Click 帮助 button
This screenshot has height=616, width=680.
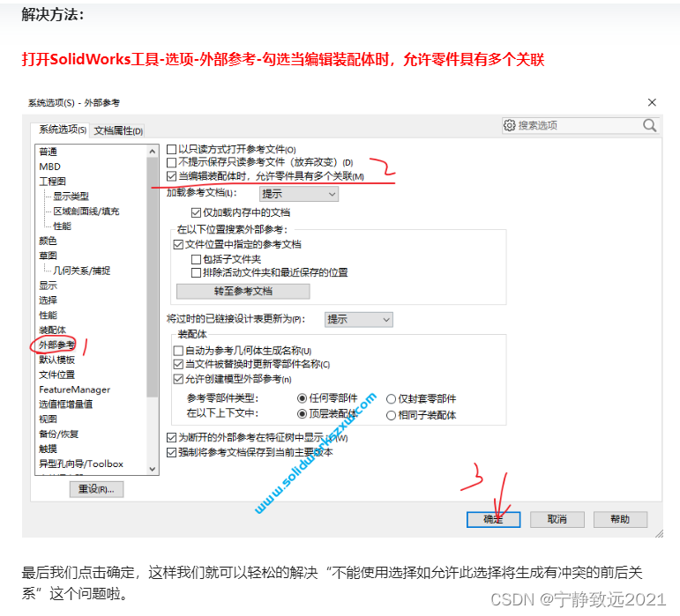point(620,519)
